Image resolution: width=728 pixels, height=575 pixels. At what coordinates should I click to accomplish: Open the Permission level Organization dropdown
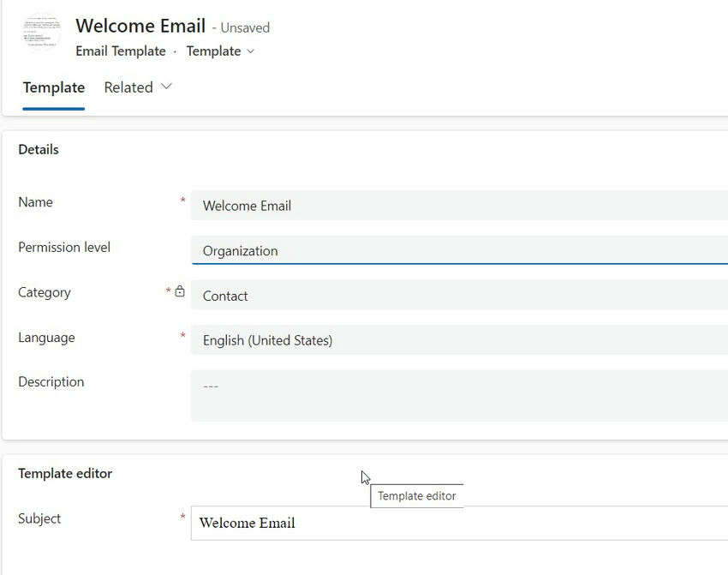[459, 251]
